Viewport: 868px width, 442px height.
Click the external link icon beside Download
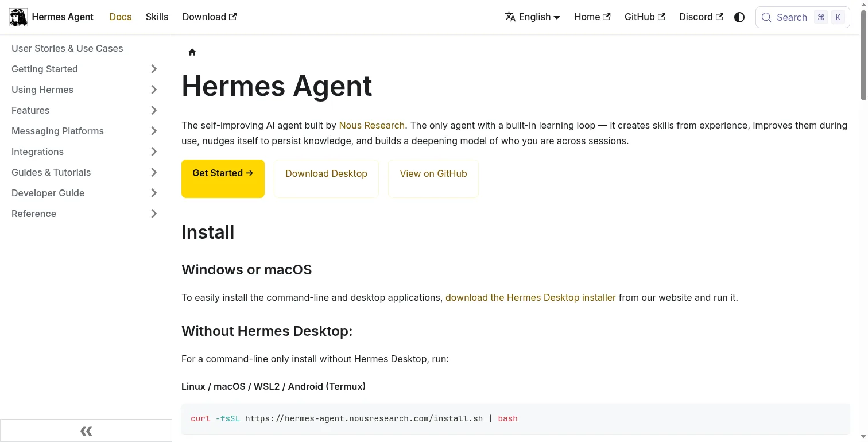[x=233, y=17]
